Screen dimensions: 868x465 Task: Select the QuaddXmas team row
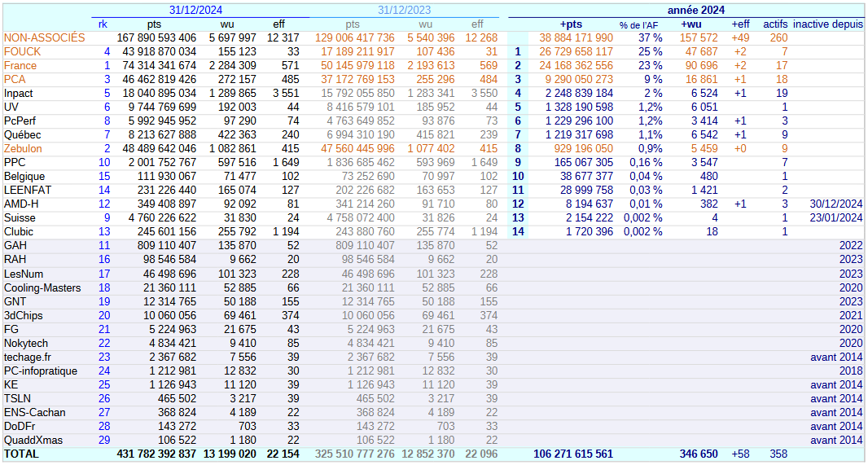(x=31, y=440)
